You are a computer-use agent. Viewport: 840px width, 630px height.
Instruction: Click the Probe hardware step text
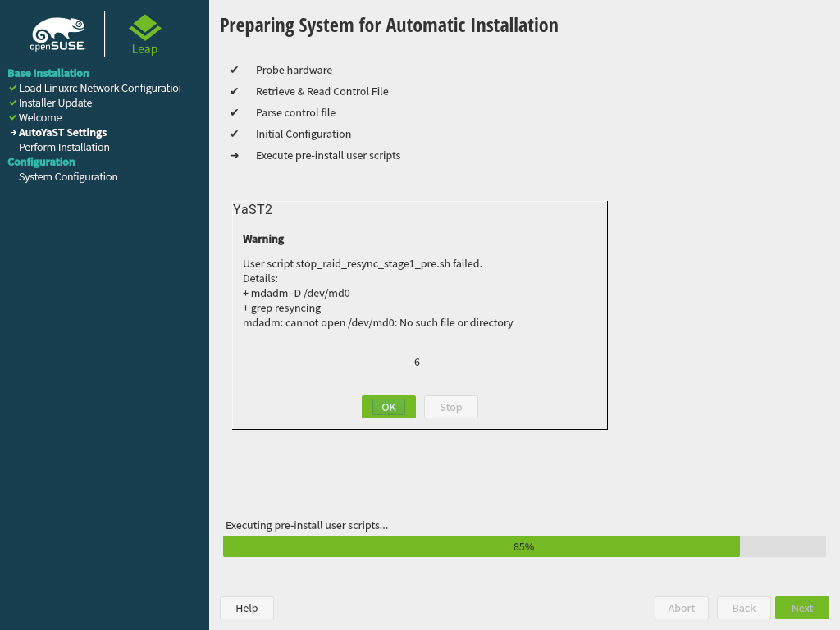click(x=294, y=71)
